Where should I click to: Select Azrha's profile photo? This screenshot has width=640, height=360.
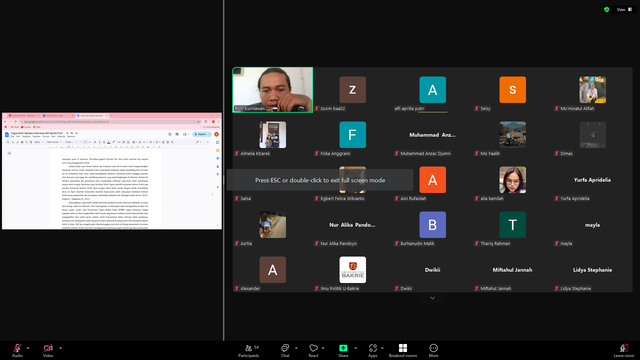tap(273, 224)
